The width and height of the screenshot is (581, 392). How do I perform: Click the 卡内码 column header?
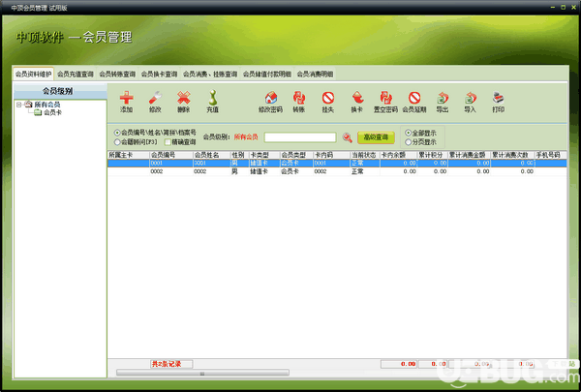pyautogui.click(x=331, y=155)
